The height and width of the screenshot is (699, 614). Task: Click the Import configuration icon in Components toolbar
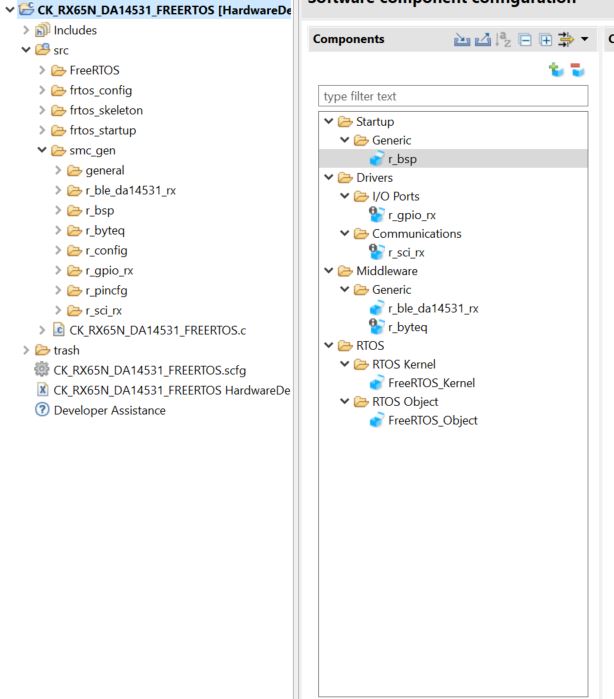click(462, 40)
